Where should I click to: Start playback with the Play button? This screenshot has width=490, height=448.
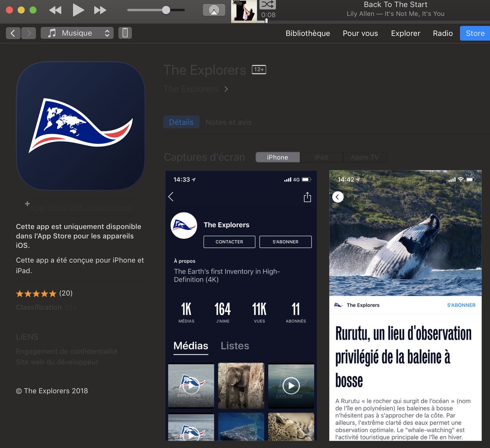[x=78, y=10]
